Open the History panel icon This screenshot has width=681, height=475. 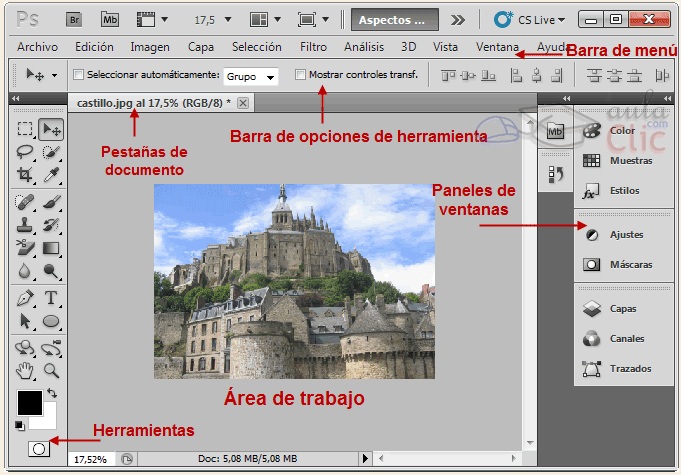pyautogui.click(x=555, y=174)
